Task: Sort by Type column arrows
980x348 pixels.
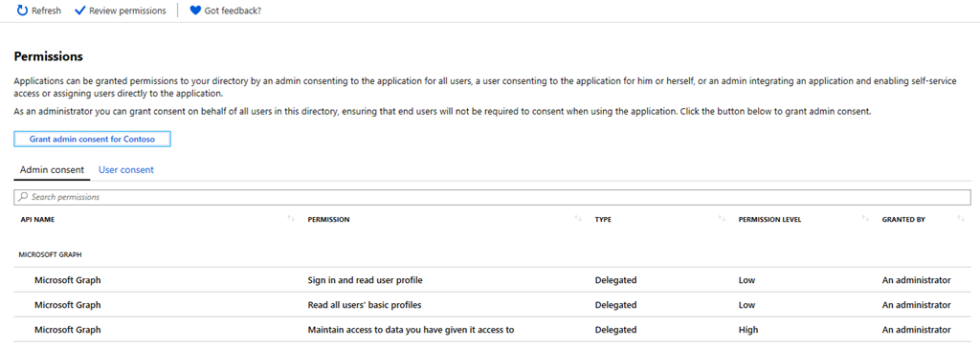Action: pos(722,218)
